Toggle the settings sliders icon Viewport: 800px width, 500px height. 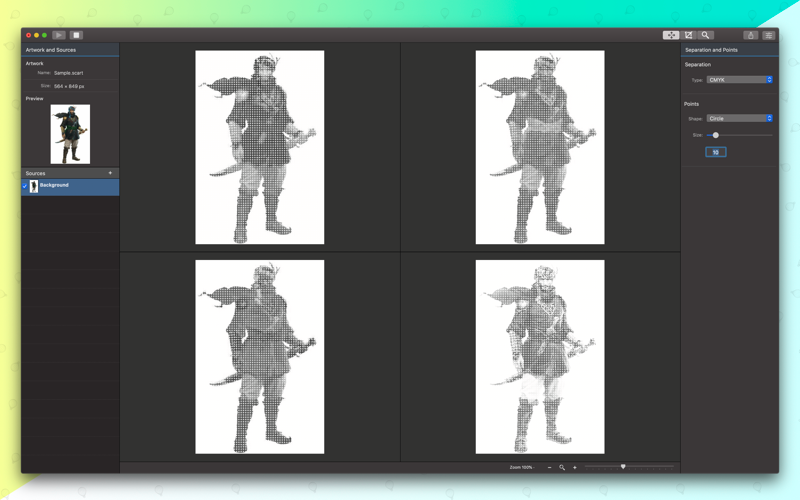point(768,35)
